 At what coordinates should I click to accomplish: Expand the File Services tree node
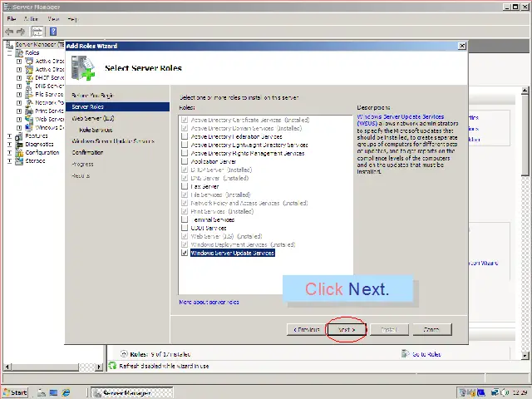point(19,94)
